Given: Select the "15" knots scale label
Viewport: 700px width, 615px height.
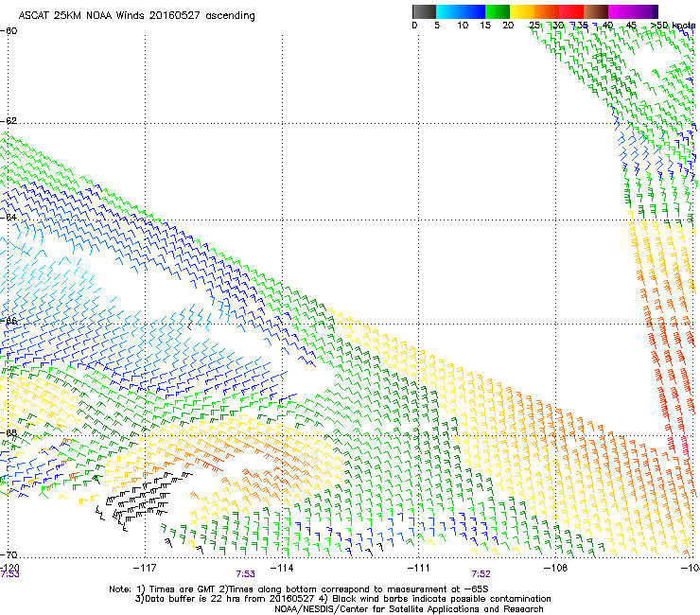Looking at the screenshot, I should (485, 26).
